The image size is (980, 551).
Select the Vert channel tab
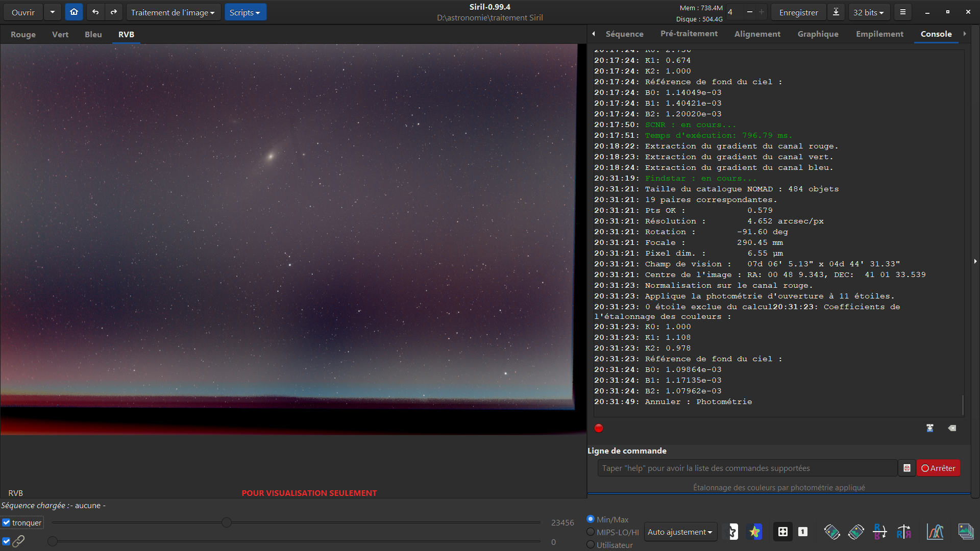pos(60,35)
